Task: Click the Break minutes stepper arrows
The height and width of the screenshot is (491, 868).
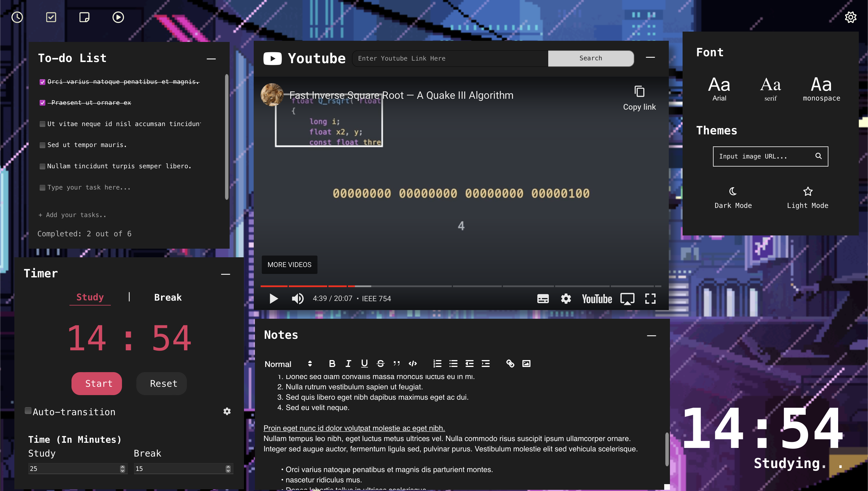Action: (x=228, y=469)
